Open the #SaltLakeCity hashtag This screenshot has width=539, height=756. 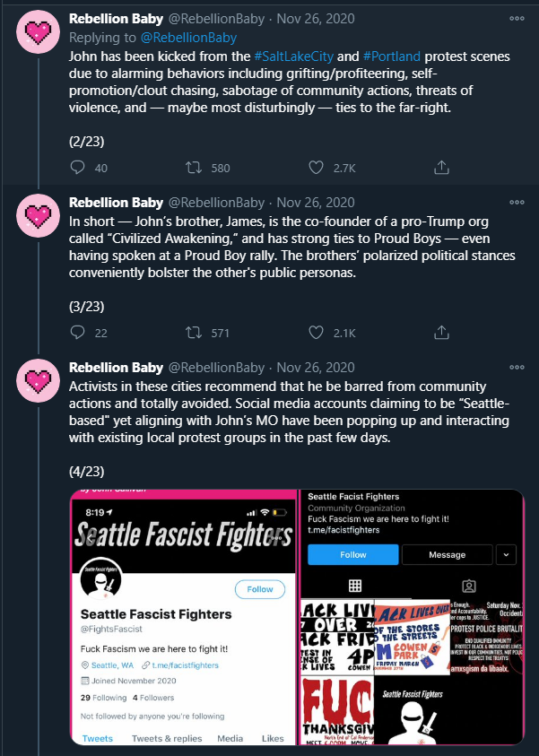tap(291, 55)
